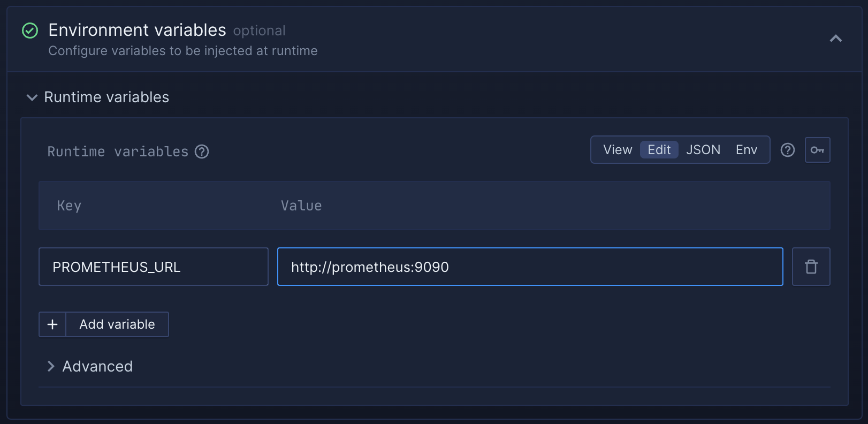The height and width of the screenshot is (424, 868).
Task: Select the Edit tab
Action: tap(659, 150)
